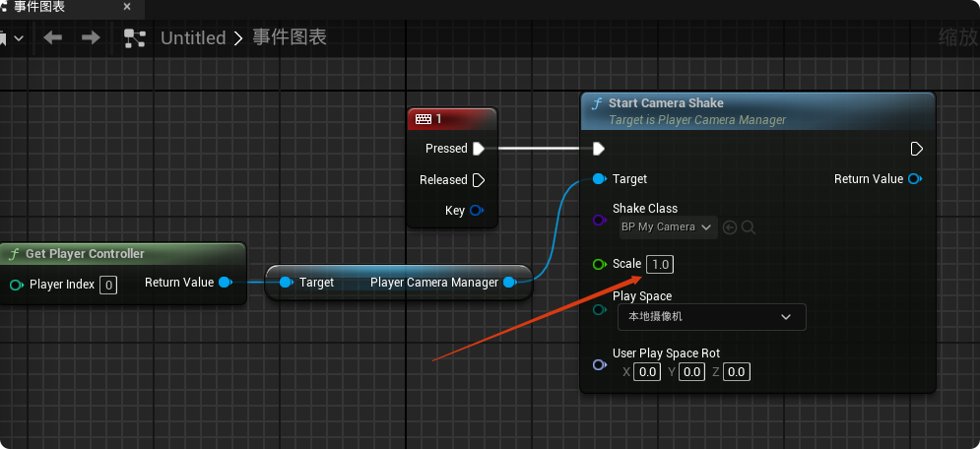Click Start Camera Shake output execution pin

(916, 149)
